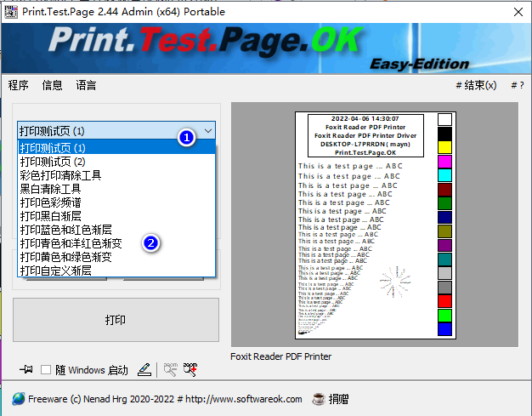Screen dimensions: 532x416
Task: Click the magenta swatch in the preview
Action: coord(444,162)
